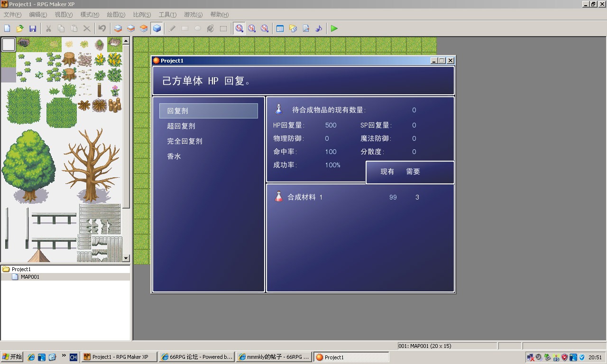Start playtest with the green play icon

tap(334, 28)
